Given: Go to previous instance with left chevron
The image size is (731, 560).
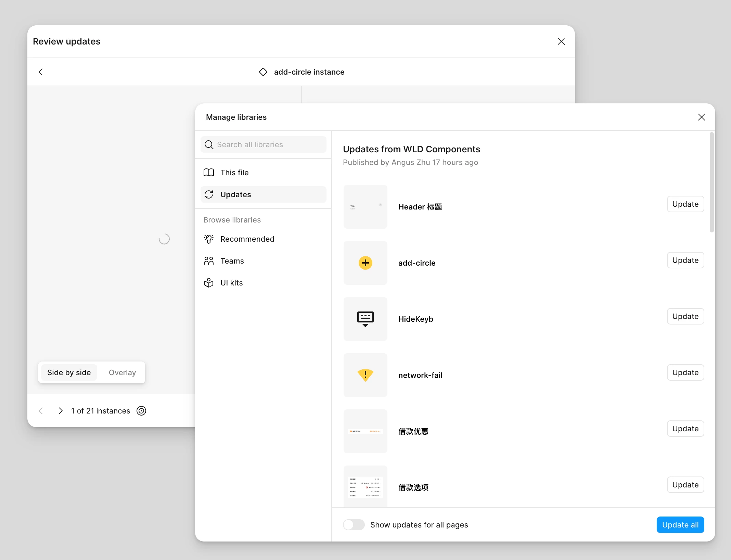Looking at the screenshot, I should (41, 411).
